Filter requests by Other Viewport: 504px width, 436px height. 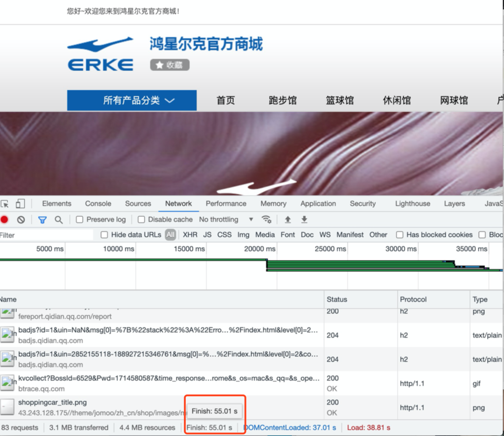point(378,235)
